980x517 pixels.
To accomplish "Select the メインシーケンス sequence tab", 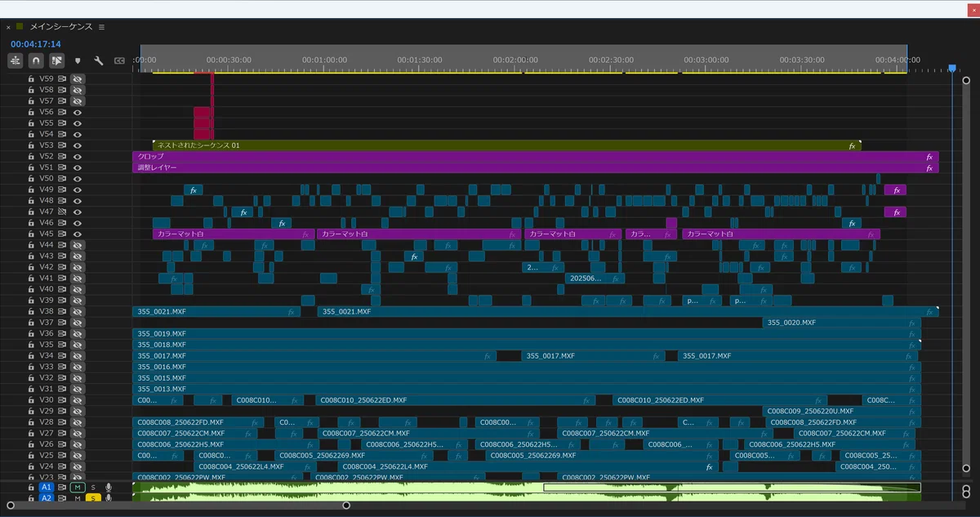I will 60,27.
